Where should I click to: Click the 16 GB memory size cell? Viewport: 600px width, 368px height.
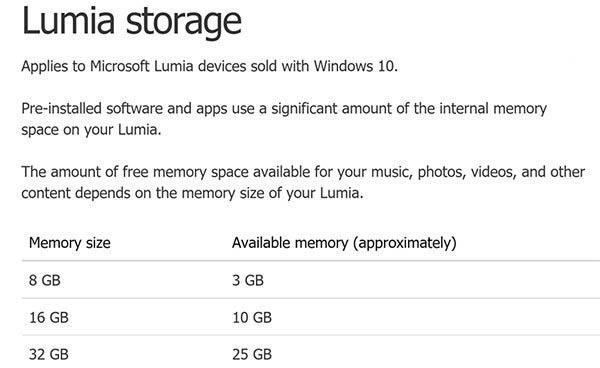point(49,318)
